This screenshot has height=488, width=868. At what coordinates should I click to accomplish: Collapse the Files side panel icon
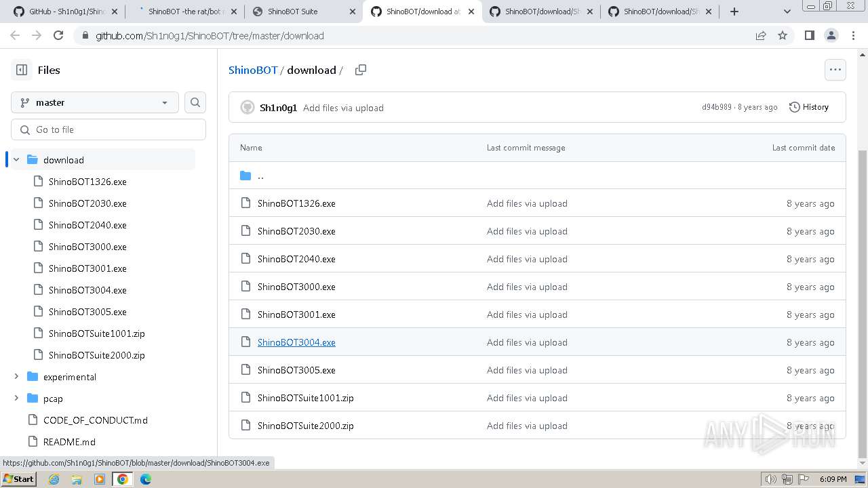click(x=22, y=70)
